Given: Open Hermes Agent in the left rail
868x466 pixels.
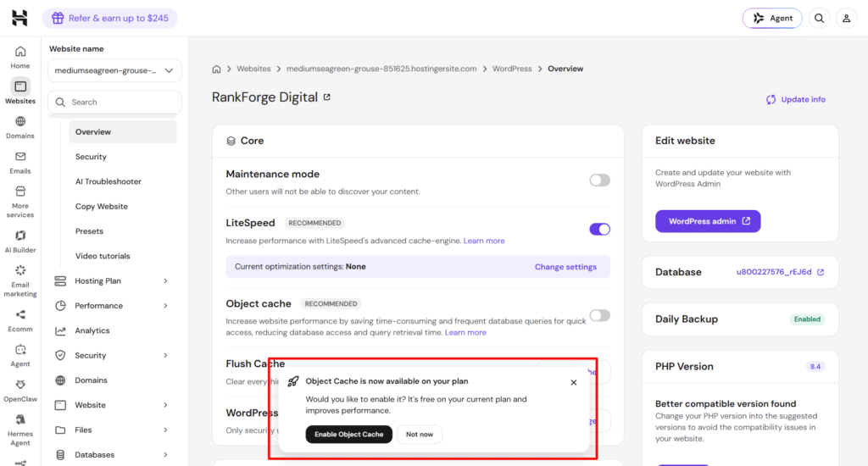Looking at the screenshot, I should 20,430.
